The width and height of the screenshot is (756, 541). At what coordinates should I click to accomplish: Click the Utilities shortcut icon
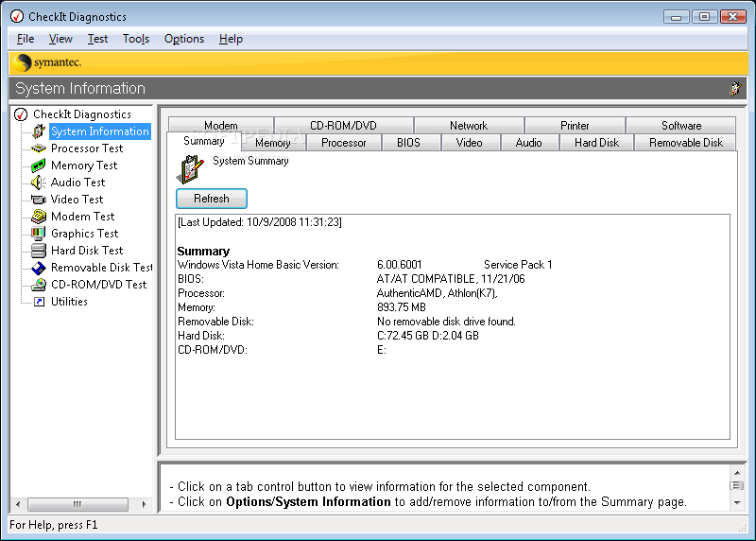coord(39,302)
